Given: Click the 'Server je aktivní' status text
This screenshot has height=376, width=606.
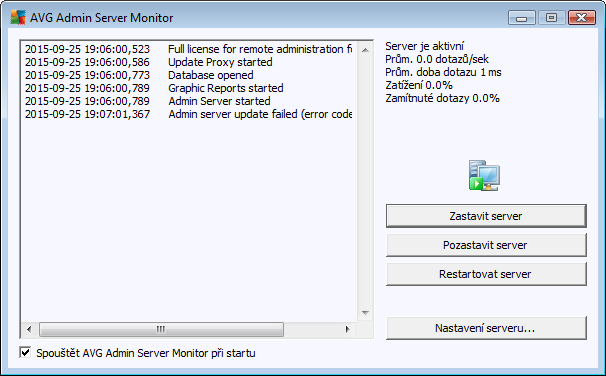Looking at the screenshot, I should pos(424,46).
